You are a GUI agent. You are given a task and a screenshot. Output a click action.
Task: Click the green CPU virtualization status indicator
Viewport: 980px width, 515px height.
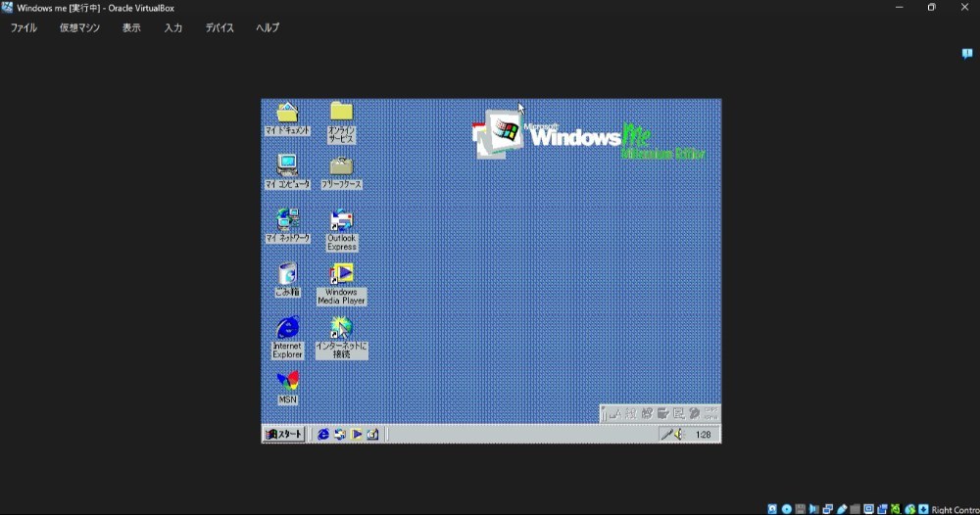coord(896,509)
